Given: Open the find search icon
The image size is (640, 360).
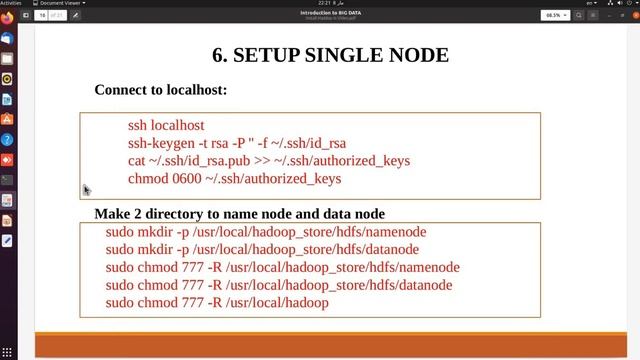Looking at the screenshot, I should [x=578, y=16].
